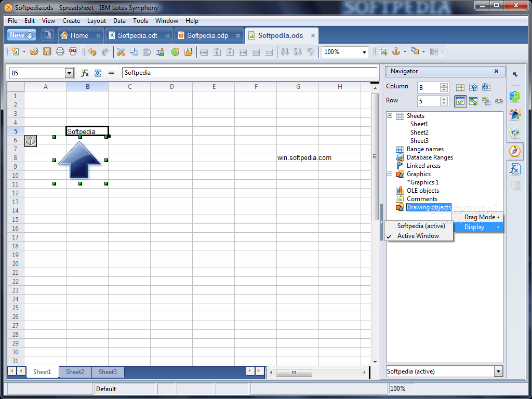Open the clip art gallery sidebar icon

click(x=515, y=132)
